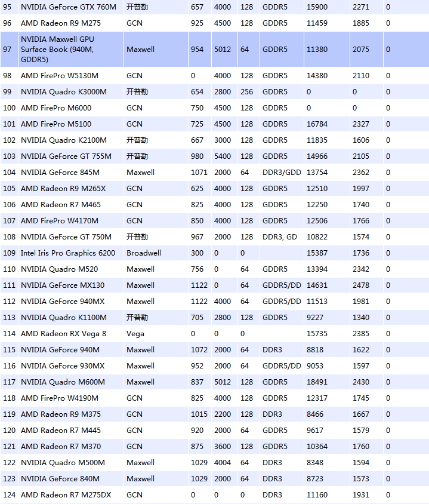The image size is (429, 504).
Task: Click NVIDIA GeForce GT 750M name
Action: 66,237
